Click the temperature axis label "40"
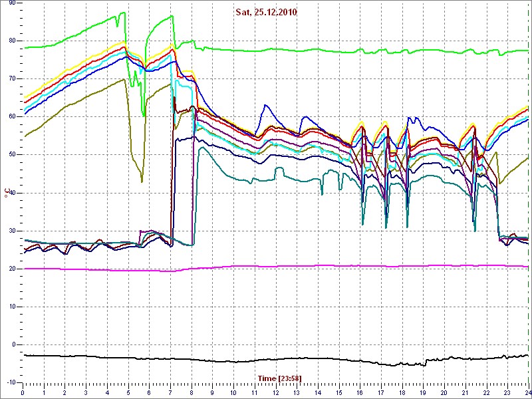532x399 pixels. (x=11, y=193)
